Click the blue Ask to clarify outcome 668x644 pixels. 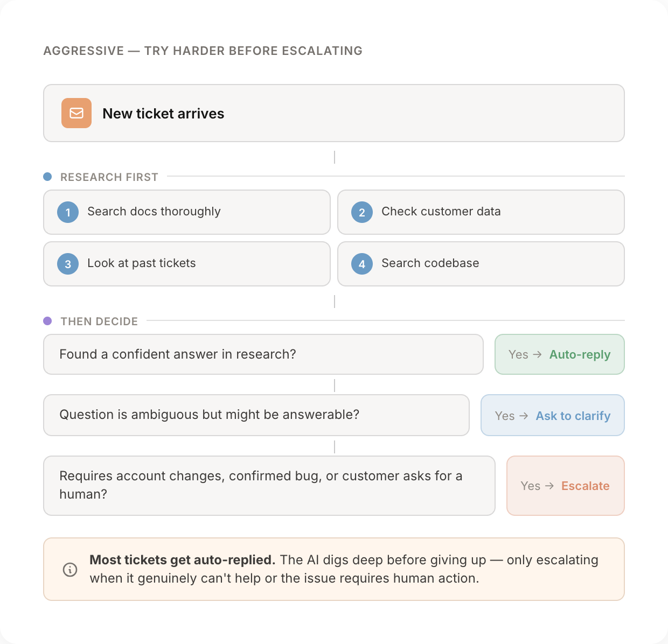pos(552,416)
